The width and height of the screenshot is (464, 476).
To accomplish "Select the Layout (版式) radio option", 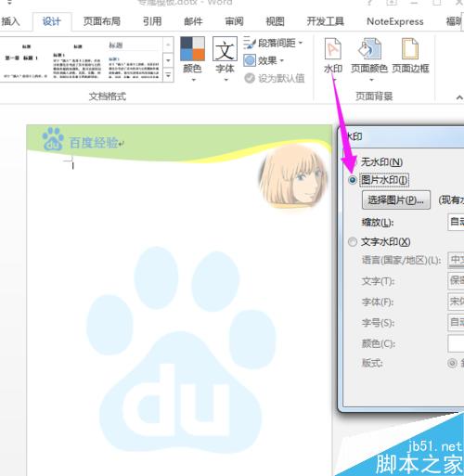I will pos(452,363).
